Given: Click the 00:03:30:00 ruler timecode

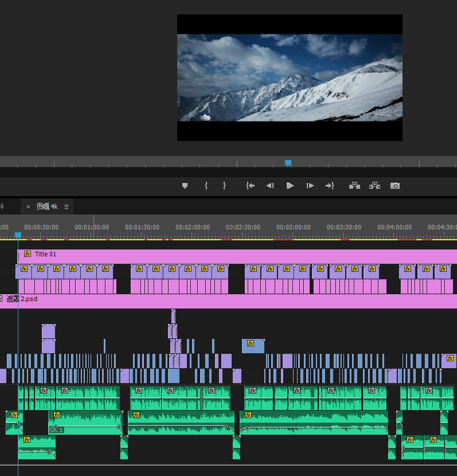Looking at the screenshot, I should [344, 227].
